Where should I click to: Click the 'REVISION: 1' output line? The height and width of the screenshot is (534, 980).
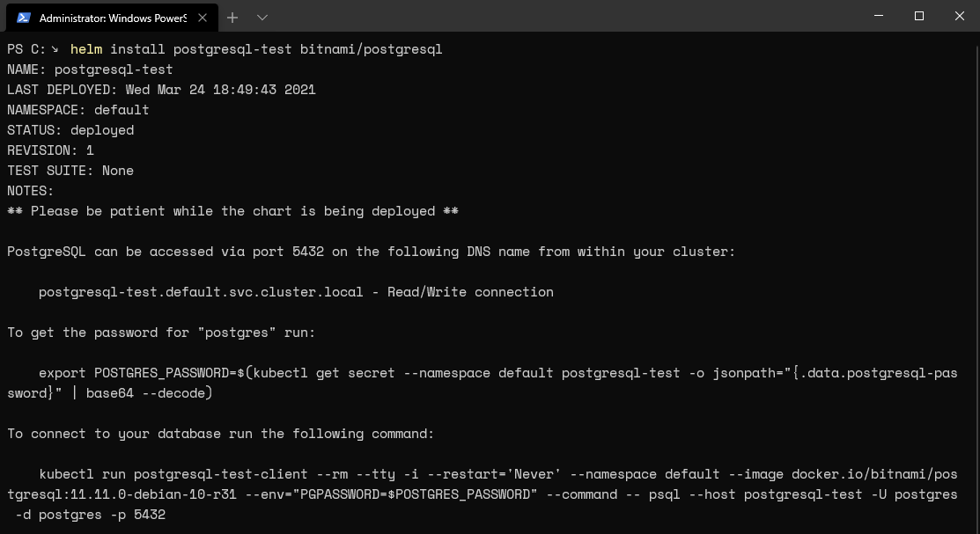tap(50, 150)
